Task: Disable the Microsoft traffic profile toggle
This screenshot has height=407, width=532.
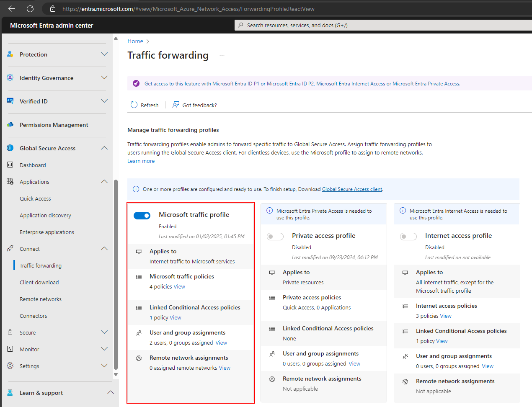Action: click(142, 216)
